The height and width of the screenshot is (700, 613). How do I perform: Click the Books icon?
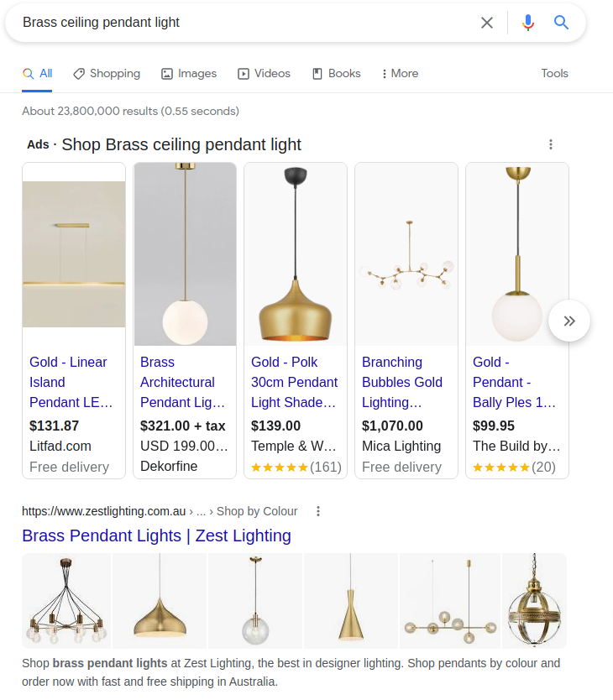[317, 74]
